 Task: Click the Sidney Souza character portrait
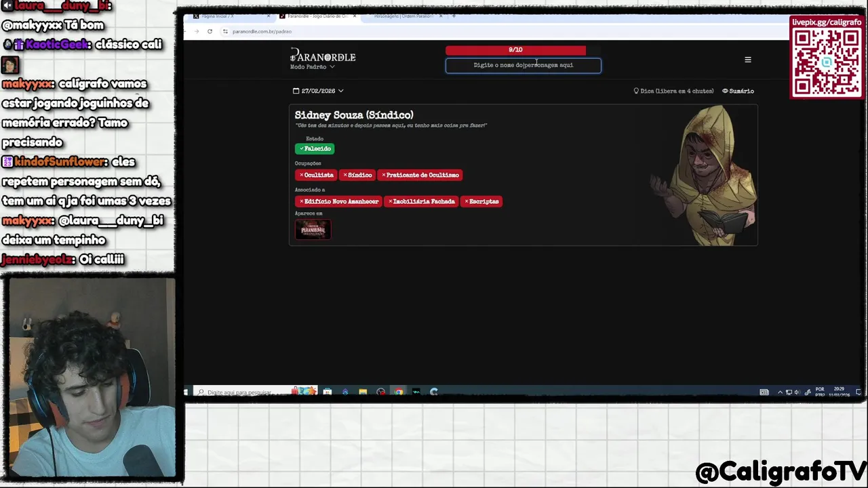coord(705,176)
